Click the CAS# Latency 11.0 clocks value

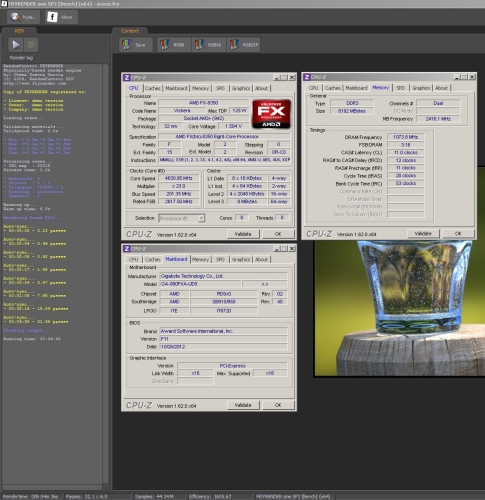[x=405, y=152]
